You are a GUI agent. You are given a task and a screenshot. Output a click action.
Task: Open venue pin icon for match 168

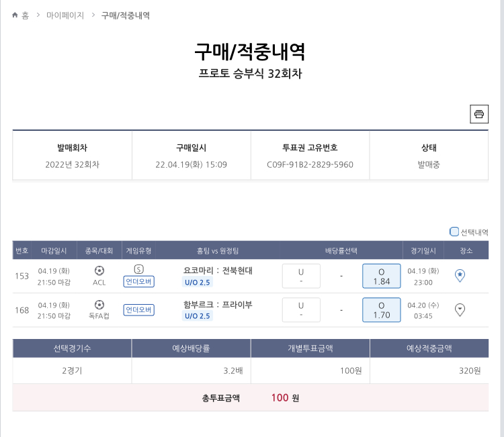pyautogui.click(x=460, y=309)
